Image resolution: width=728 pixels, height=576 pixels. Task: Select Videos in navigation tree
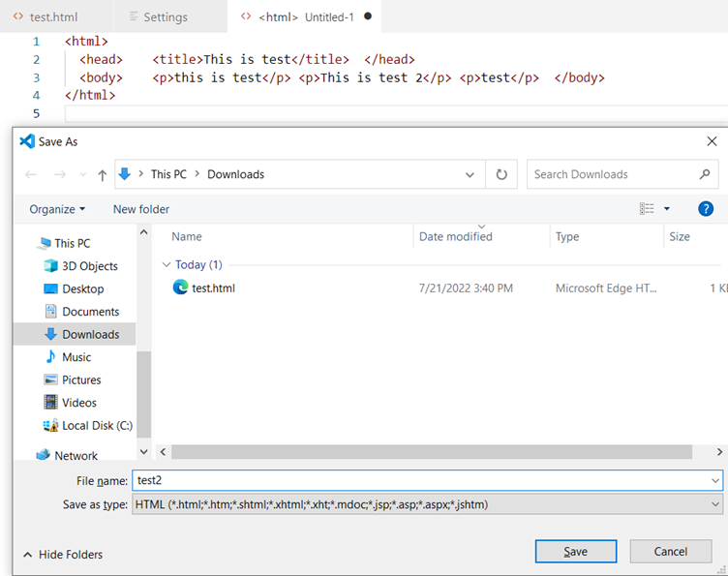(x=79, y=403)
